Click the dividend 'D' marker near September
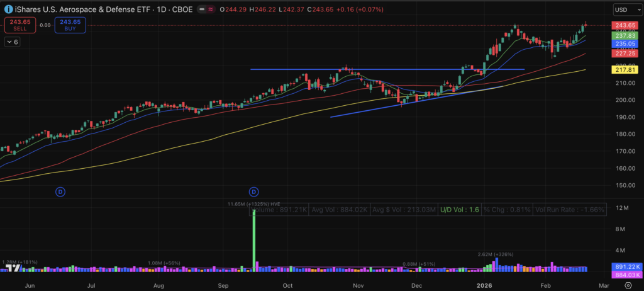Screen dimensions: 644x291 click(254, 191)
